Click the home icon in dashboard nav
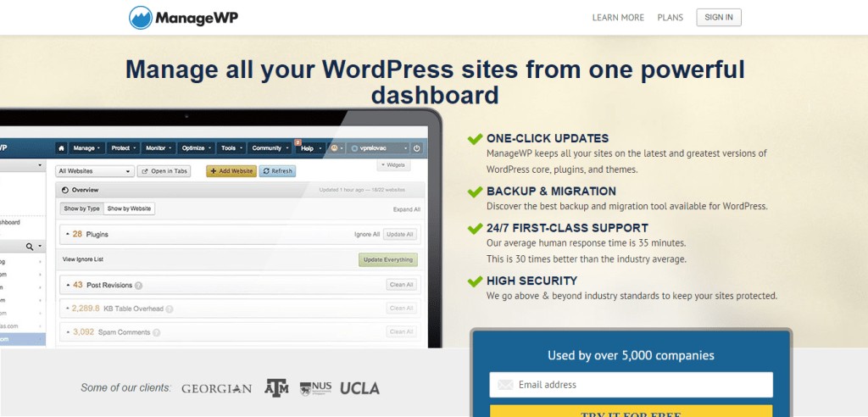Screen dimensions: 868x417 coord(61,148)
